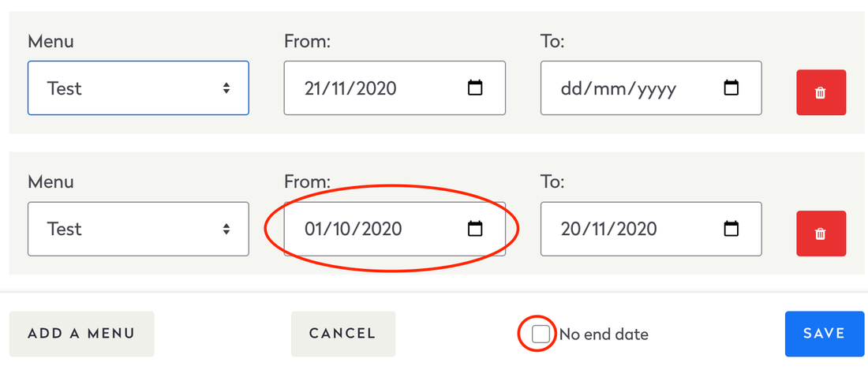Select day "21" in the first From date
This screenshot has height=370, width=868.
point(314,88)
